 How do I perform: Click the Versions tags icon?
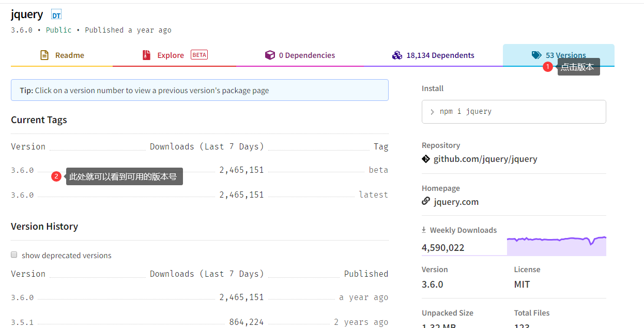tap(536, 55)
